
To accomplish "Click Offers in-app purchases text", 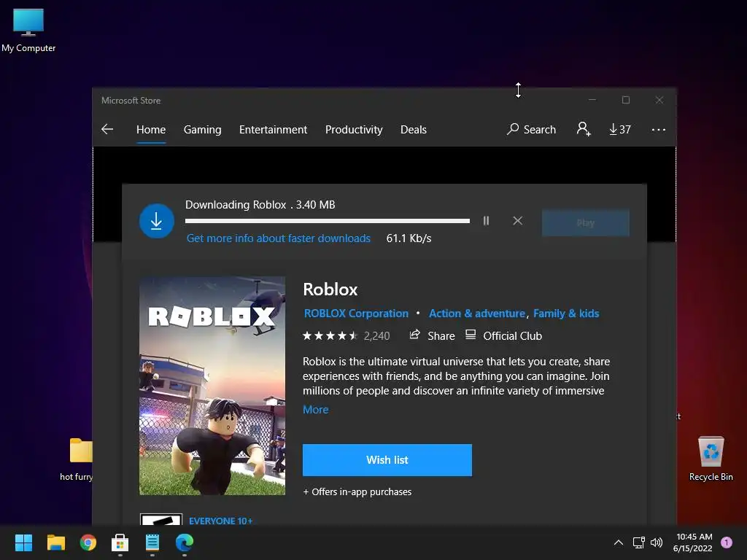I will [357, 492].
